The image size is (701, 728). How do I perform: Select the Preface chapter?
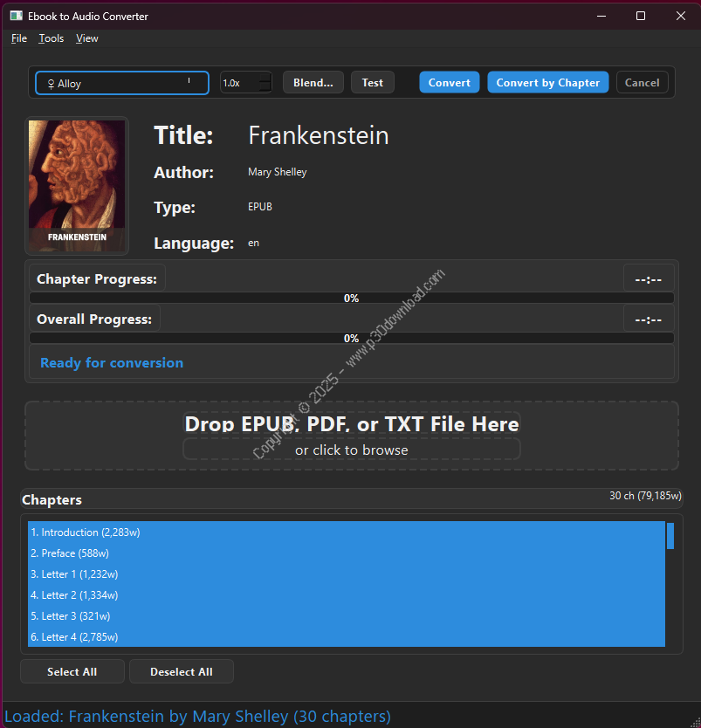click(x=70, y=553)
